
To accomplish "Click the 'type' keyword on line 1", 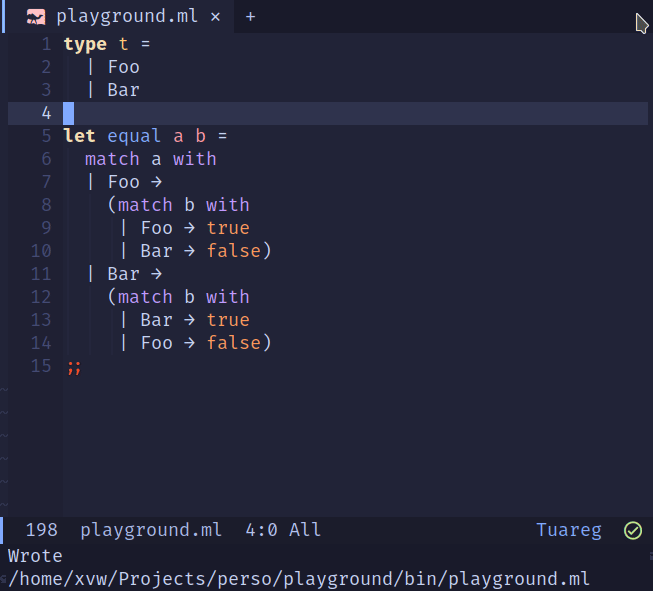I will coord(84,44).
